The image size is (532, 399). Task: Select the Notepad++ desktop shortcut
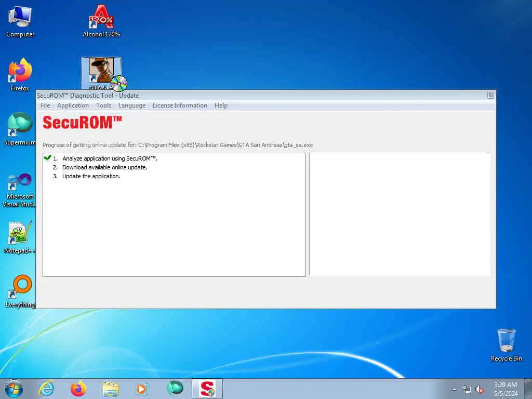click(19, 237)
